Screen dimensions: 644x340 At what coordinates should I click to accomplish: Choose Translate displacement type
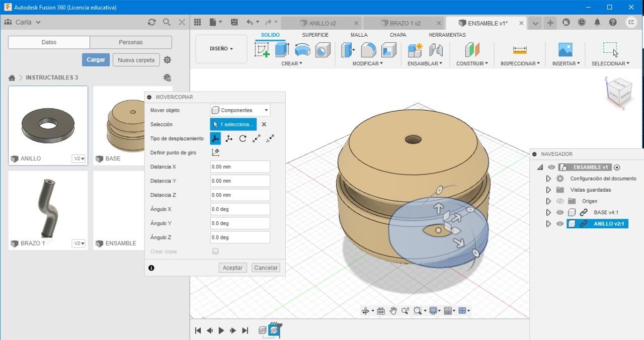[229, 138]
